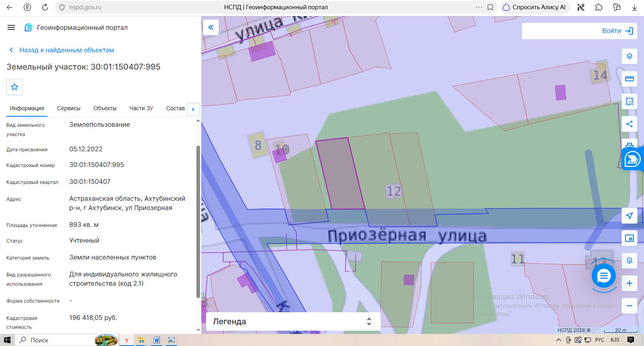Select the Состав tab
The height and width of the screenshot is (346, 644).
click(x=175, y=108)
